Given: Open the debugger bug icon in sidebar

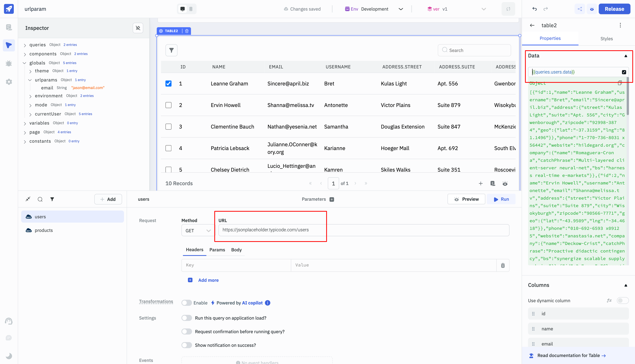Looking at the screenshot, I should click(x=9, y=64).
